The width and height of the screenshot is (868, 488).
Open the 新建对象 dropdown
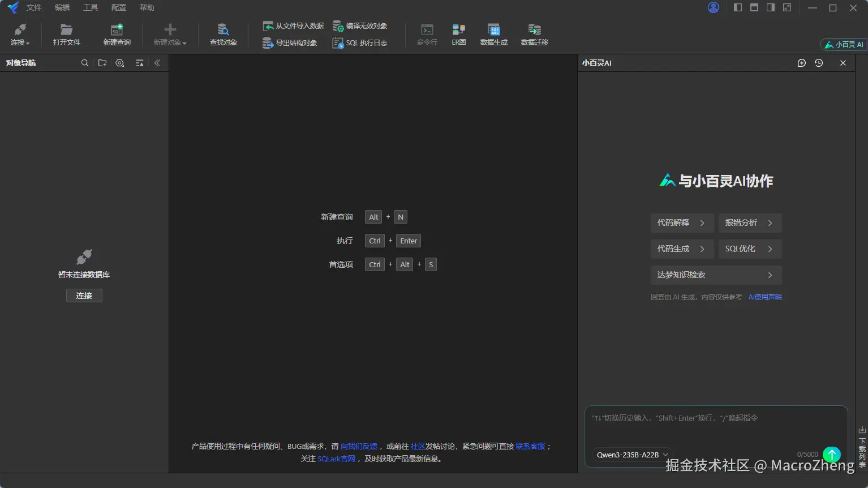tap(170, 35)
